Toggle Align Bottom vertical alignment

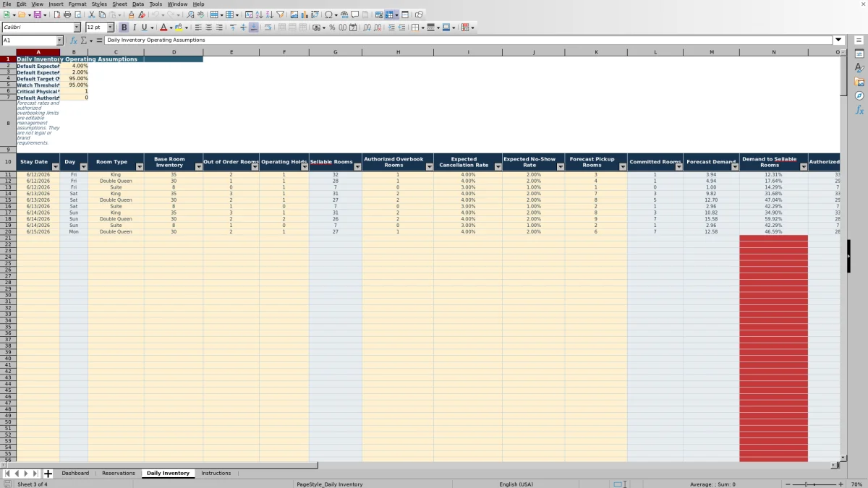(x=253, y=27)
